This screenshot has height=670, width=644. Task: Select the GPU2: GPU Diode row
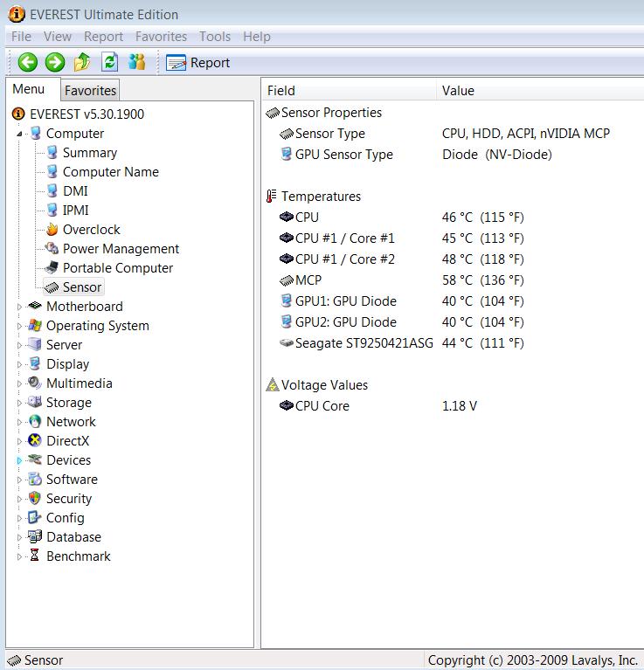[452, 321]
